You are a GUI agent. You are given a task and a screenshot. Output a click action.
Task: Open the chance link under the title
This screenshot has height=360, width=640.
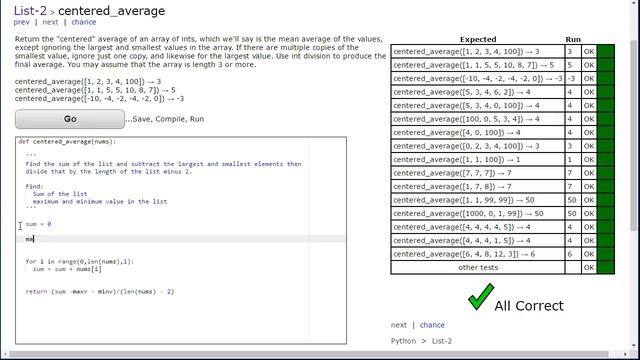coord(84,22)
